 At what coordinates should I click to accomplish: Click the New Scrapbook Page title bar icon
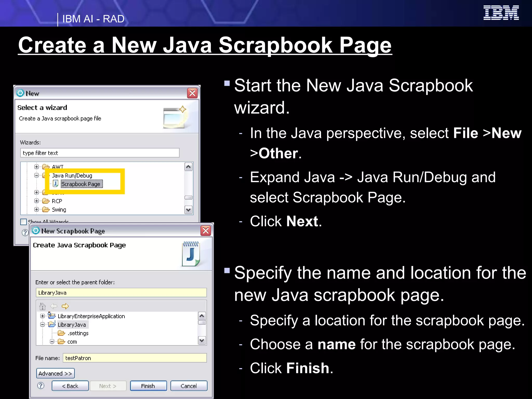pos(36,230)
